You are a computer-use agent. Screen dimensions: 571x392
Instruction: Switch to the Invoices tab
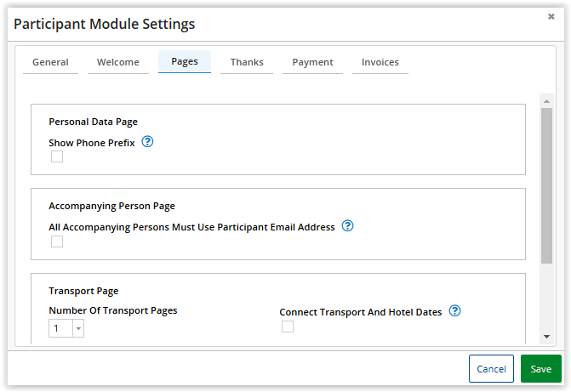pos(380,62)
